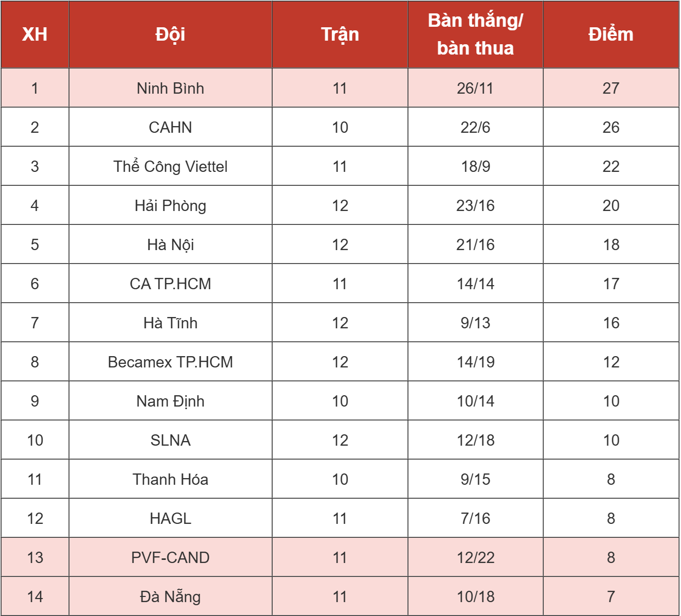
Task: Click the Hà Tĩnh team name
Action: 170,323
